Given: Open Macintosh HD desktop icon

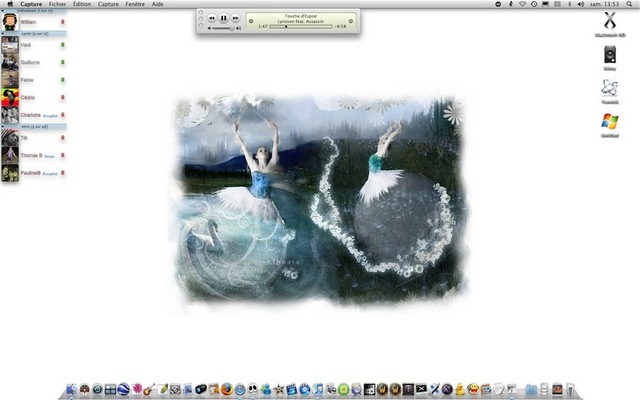Looking at the screenshot, I should click(x=610, y=20).
